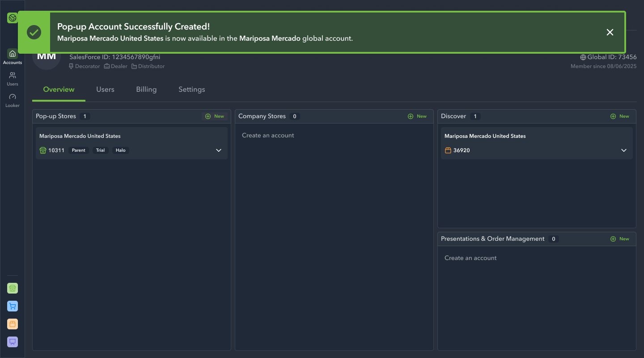Click the green checkmark success icon
The width and height of the screenshot is (644, 358).
pyautogui.click(x=34, y=32)
